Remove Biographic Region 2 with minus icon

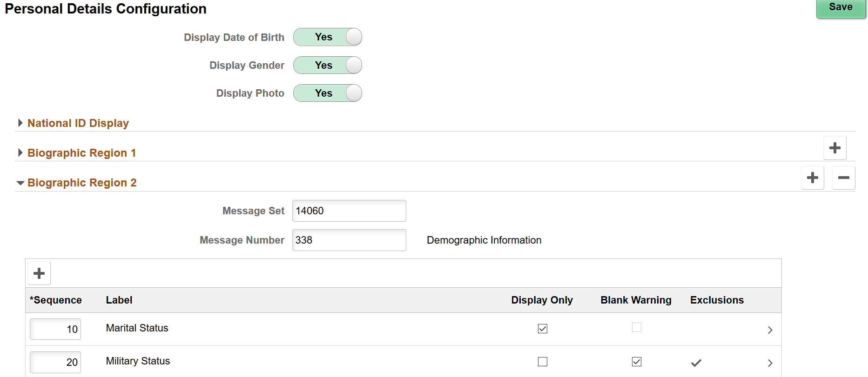click(x=843, y=178)
